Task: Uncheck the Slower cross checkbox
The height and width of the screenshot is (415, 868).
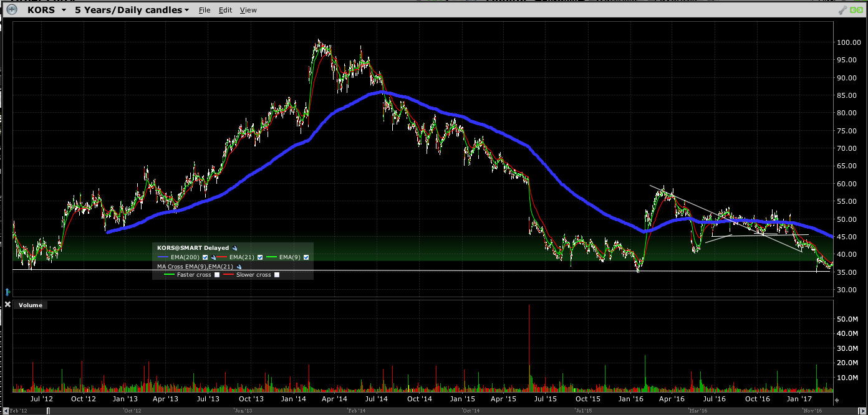Action: (x=277, y=274)
